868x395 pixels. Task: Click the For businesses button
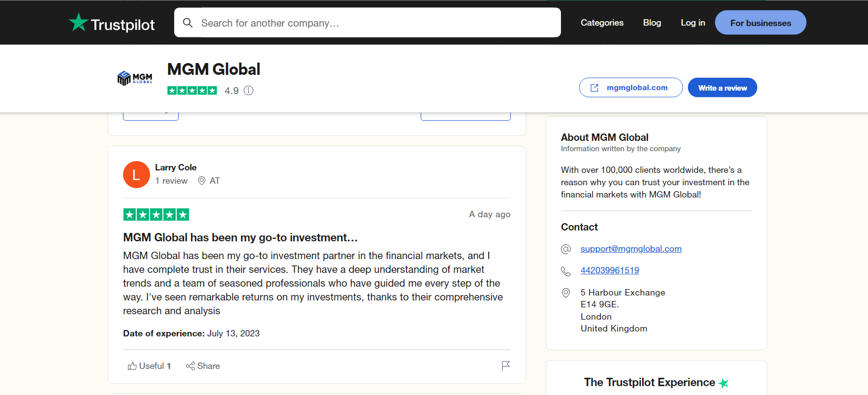coord(760,23)
